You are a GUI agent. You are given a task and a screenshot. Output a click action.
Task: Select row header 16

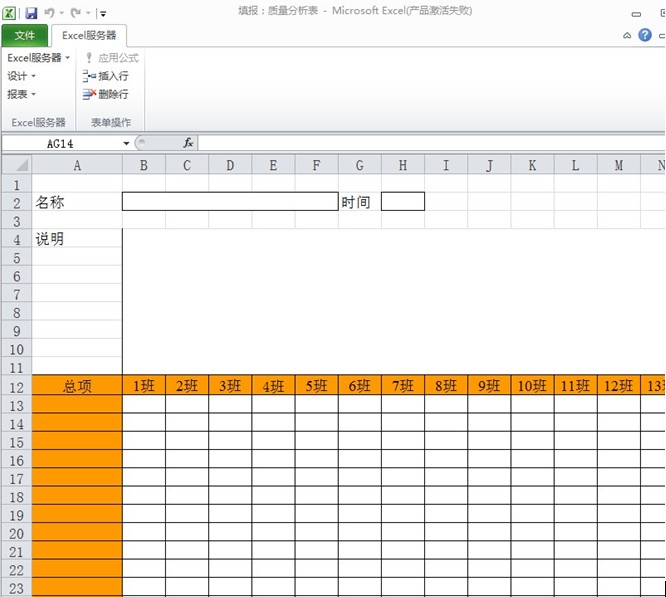[x=15, y=461]
